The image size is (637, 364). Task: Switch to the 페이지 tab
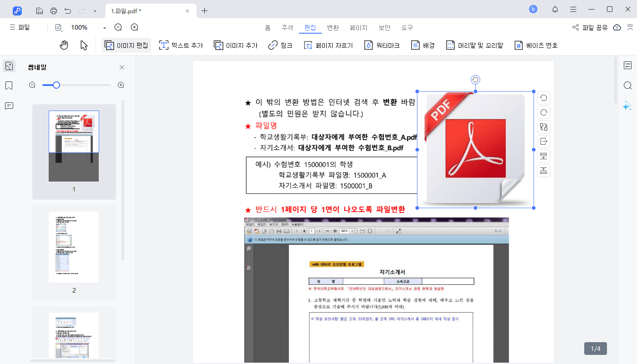click(x=359, y=27)
